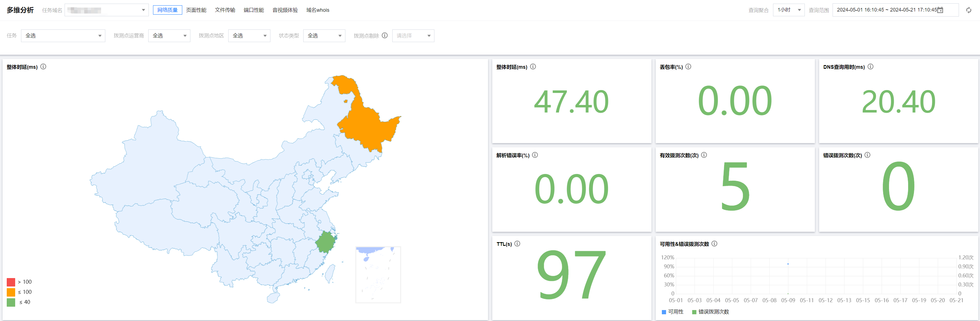
Task: Switch to the 页面性能 tab
Action: pyautogui.click(x=196, y=10)
